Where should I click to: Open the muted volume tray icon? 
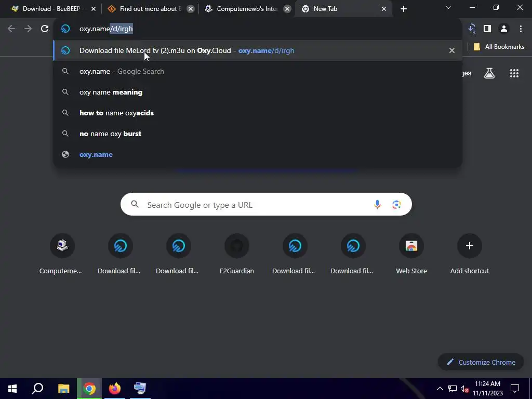(464, 389)
